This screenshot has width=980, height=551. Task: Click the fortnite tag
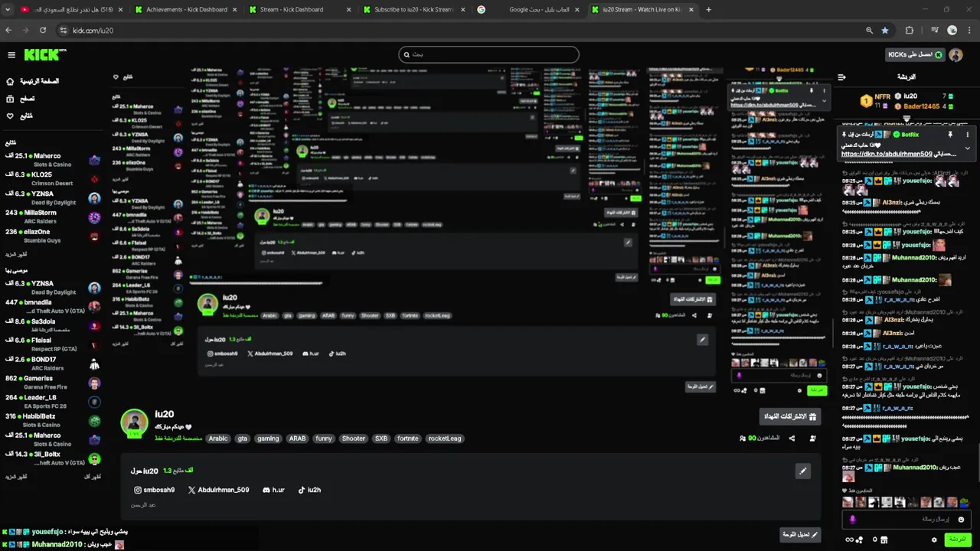pyautogui.click(x=408, y=439)
